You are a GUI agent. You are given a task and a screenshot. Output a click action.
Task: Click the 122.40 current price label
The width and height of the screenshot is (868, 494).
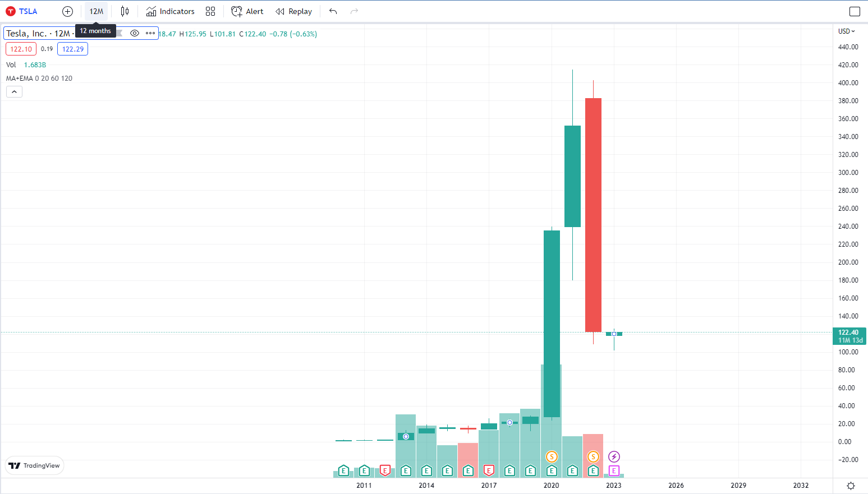pyautogui.click(x=850, y=336)
